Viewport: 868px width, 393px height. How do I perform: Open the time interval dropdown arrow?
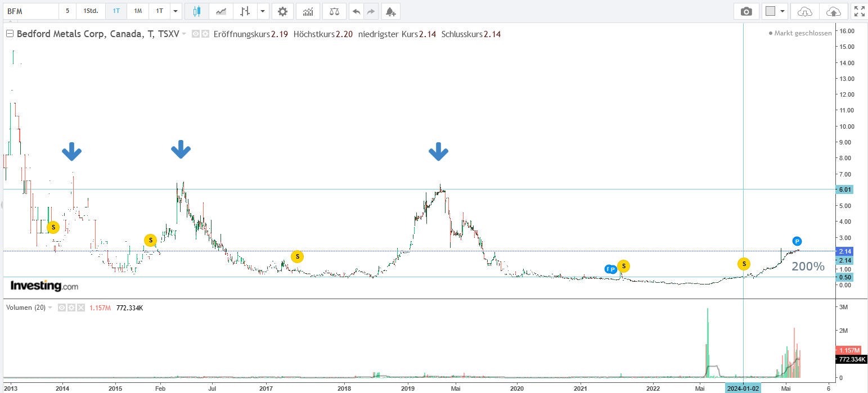click(176, 11)
